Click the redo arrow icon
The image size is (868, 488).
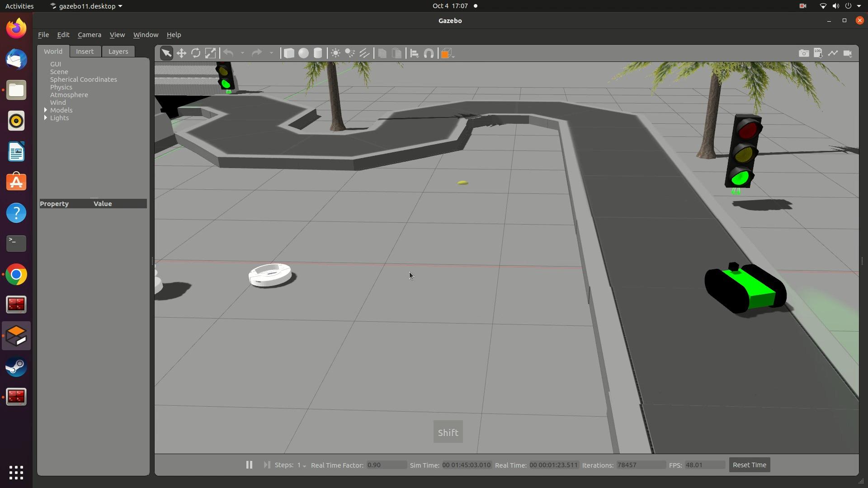[x=257, y=53]
